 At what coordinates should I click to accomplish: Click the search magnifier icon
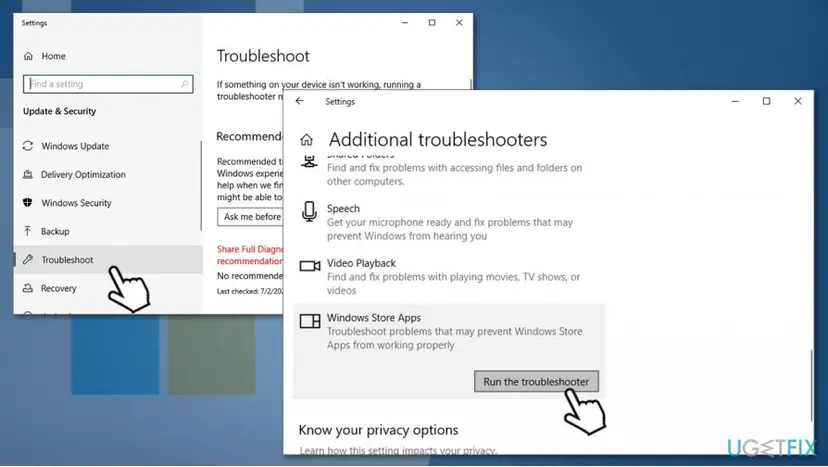click(x=184, y=84)
